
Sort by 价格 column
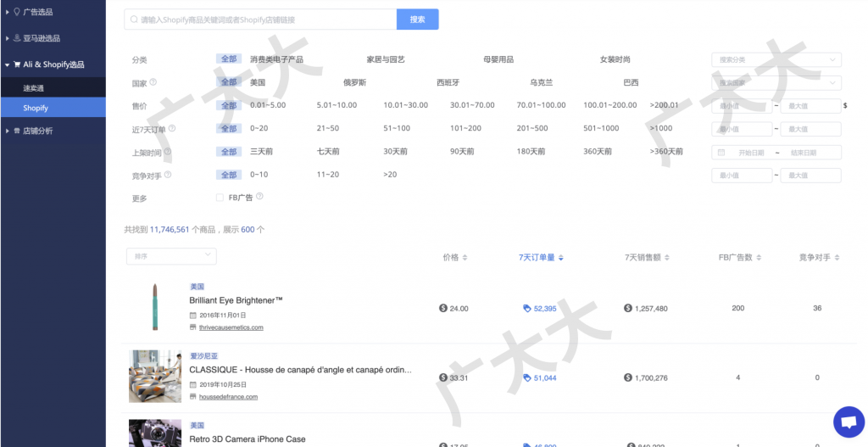tap(455, 258)
